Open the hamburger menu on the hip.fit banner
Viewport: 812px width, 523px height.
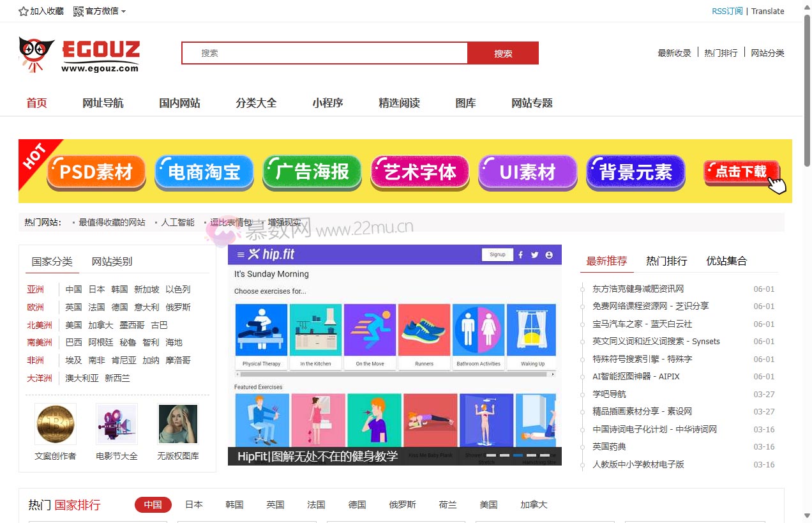[x=240, y=255]
